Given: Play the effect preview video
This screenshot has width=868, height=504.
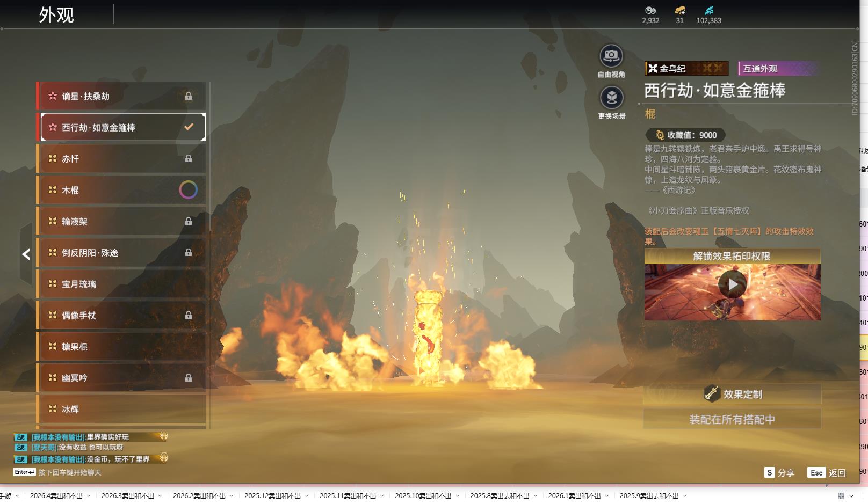Looking at the screenshot, I should [732, 284].
